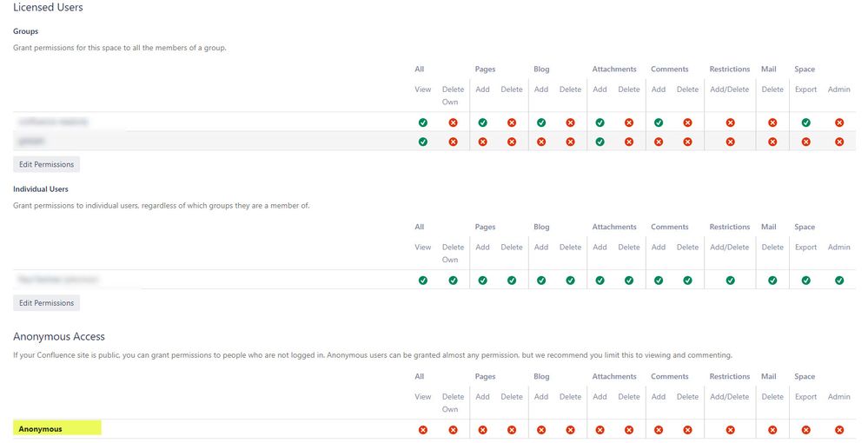Click Space Admin red X in first group row
The width and height of the screenshot is (868, 443).
point(839,122)
